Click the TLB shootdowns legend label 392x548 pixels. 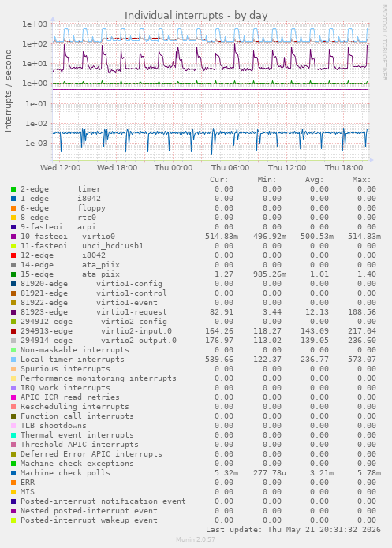tap(53, 426)
